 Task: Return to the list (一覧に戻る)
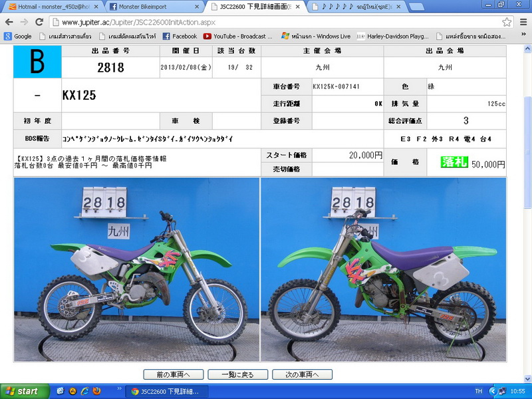238,374
